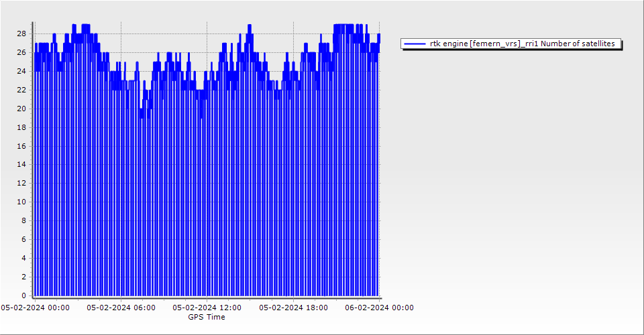Click the '05-02-2024 06:00' x-axis label
This screenshot has width=644, height=335.
pyautogui.click(x=121, y=308)
